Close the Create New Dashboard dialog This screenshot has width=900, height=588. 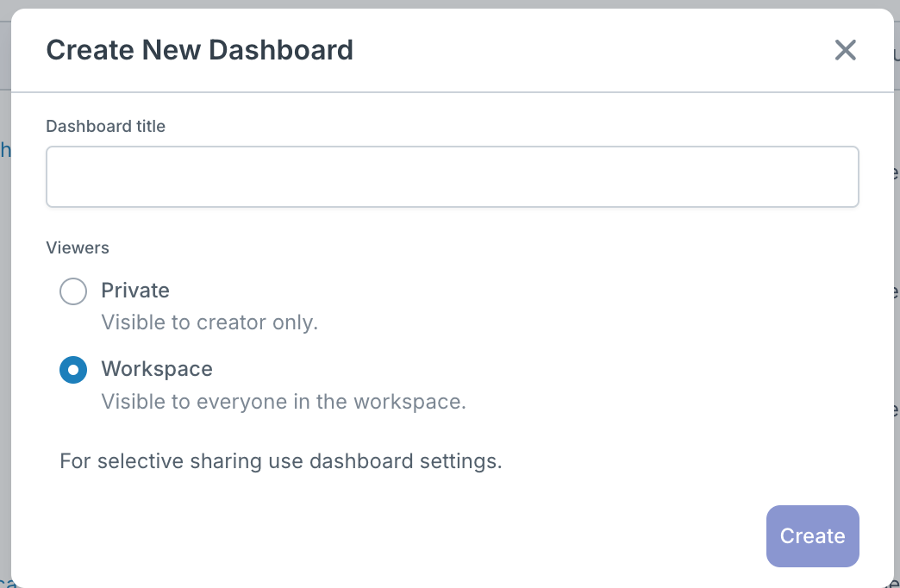[845, 50]
